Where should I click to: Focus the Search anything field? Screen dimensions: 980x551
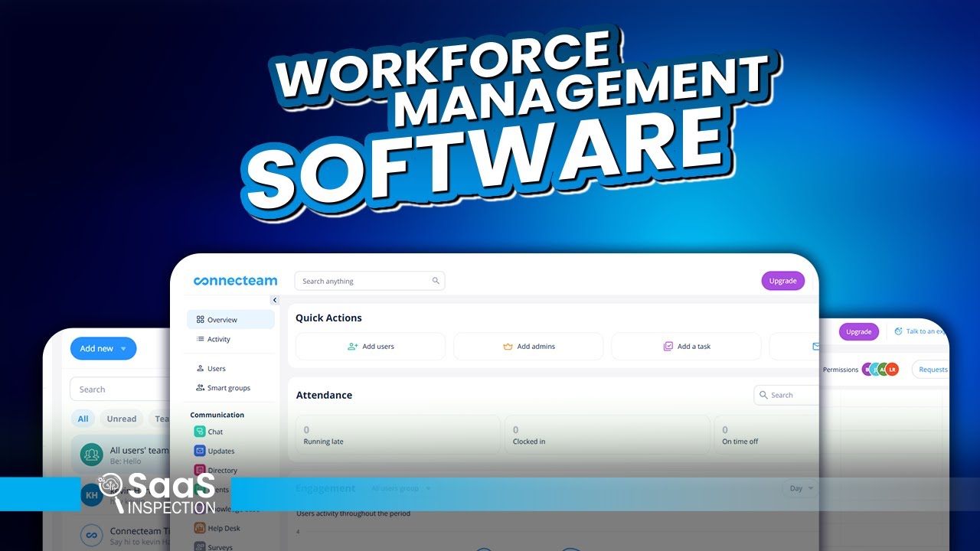(x=370, y=281)
